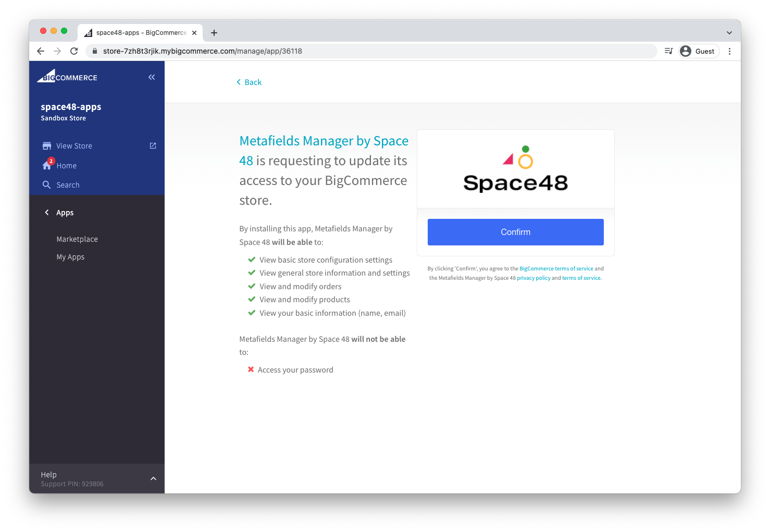770x532 pixels.
Task: Click the space48-apps store name
Action: click(71, 107)
